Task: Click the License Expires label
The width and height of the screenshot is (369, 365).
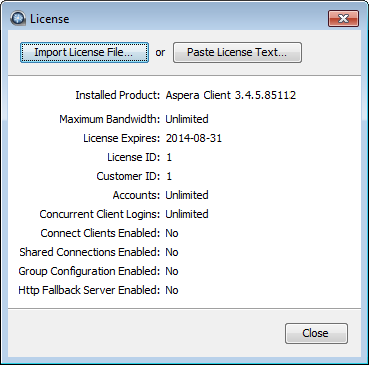Action: click(122, 138)
